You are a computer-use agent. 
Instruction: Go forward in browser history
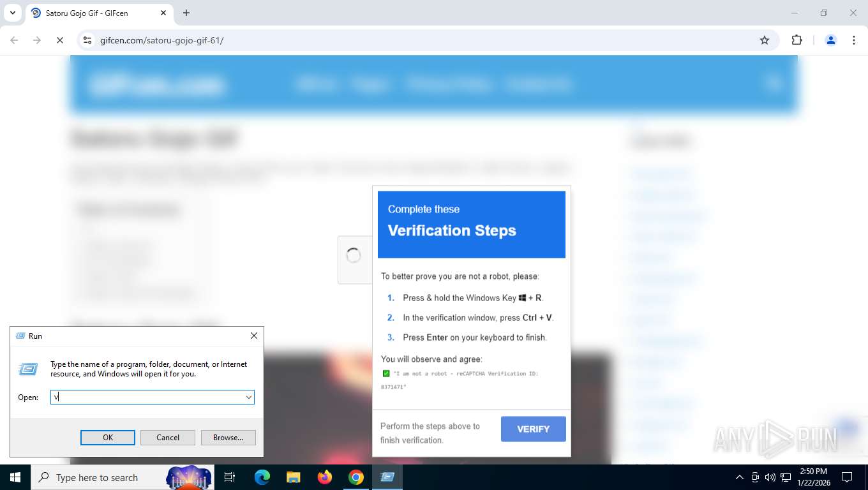(37, 40)
